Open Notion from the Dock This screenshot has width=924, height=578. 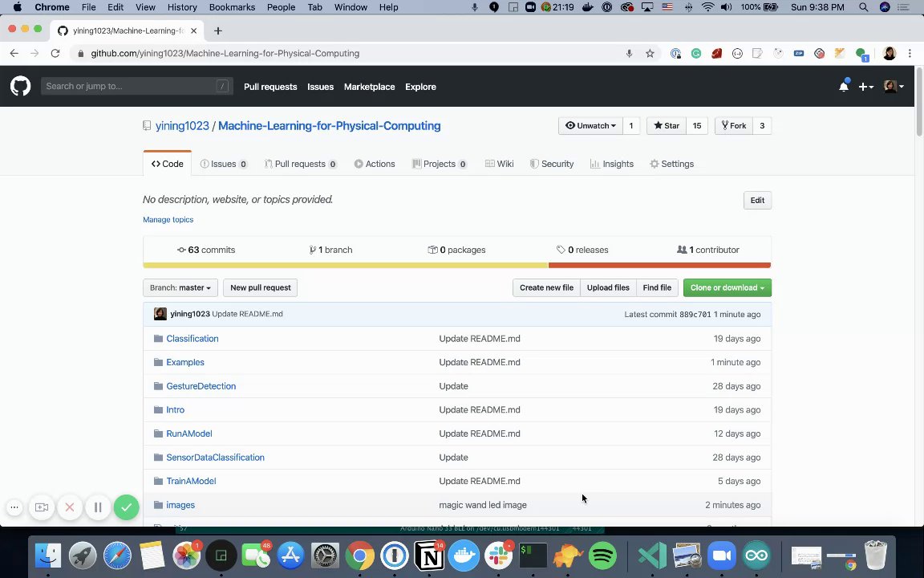click(x=430, y=555)
